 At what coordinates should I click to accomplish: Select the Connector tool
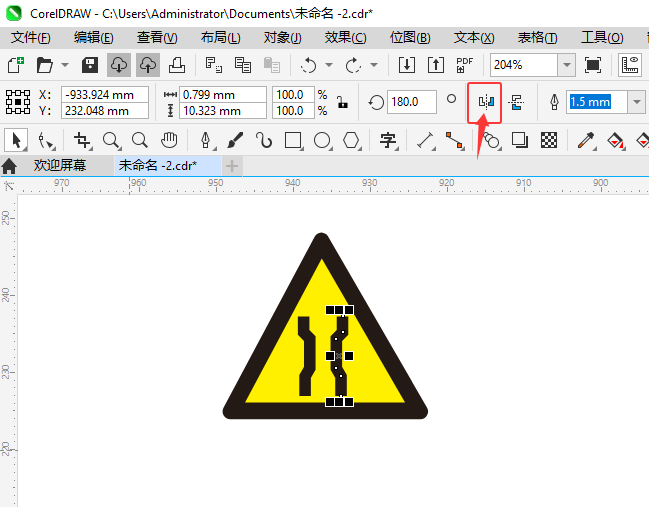[x=454, y=140]
